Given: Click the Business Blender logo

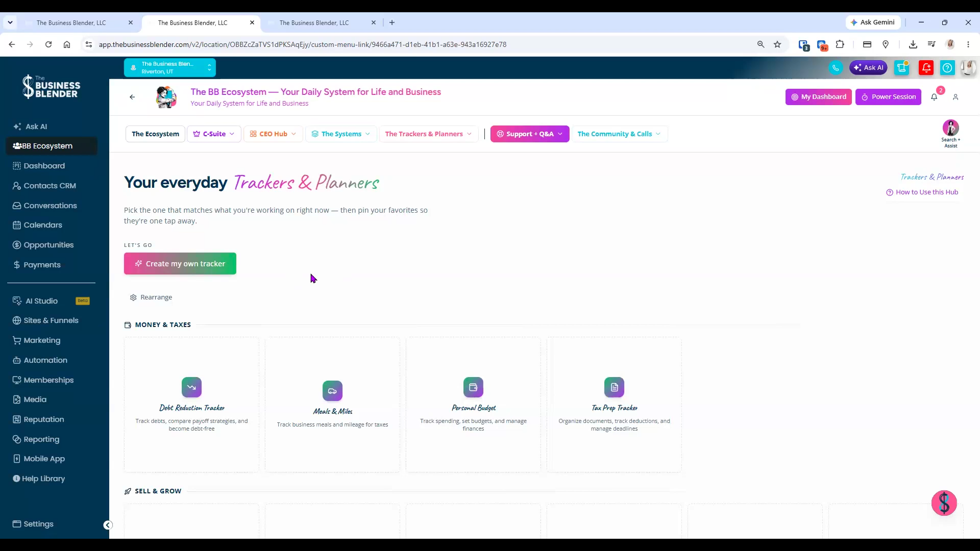Looking at the screenshot, I should [51, 87].
